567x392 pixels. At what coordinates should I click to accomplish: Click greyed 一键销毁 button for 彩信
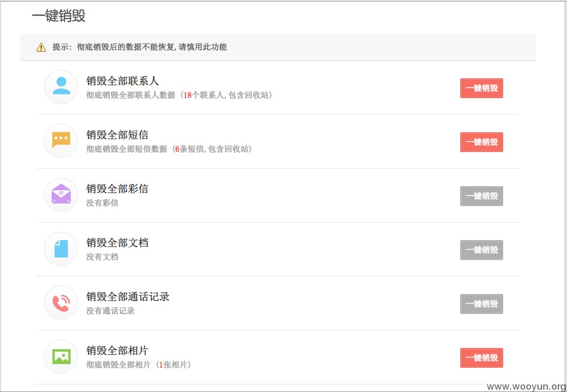[481, 196]
